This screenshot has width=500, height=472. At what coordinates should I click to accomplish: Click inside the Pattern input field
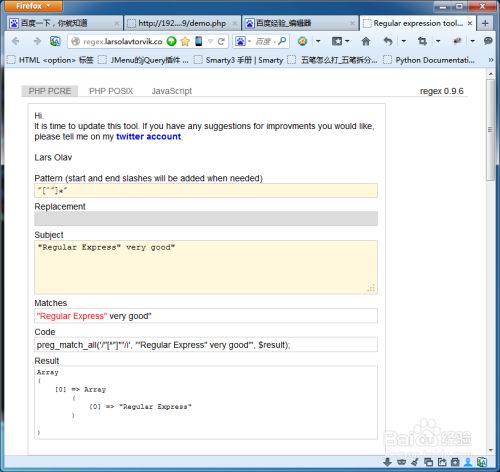(206, 191)
